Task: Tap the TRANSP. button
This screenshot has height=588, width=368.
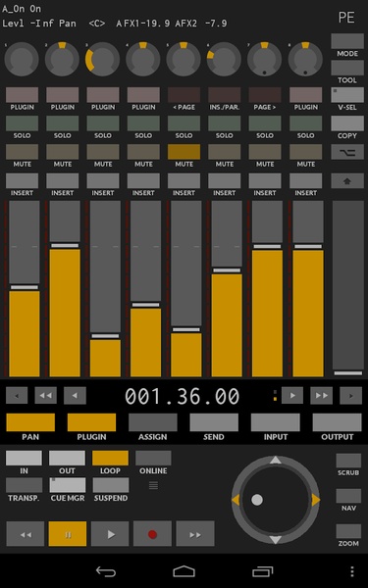Action: 24,485
